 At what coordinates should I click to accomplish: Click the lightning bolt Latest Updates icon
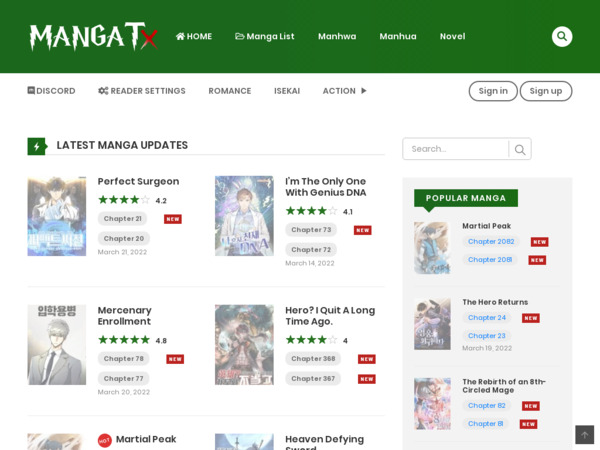[x=37, y=146]
